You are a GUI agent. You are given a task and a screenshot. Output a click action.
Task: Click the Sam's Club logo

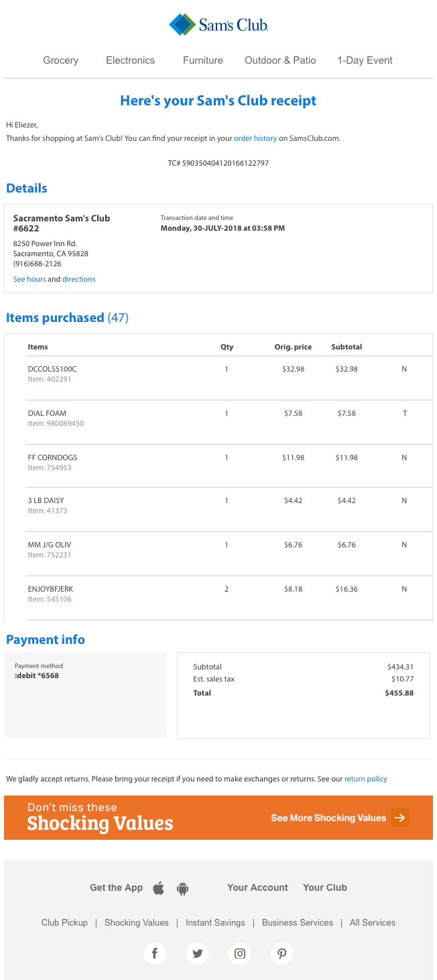(x=218, y=25)
